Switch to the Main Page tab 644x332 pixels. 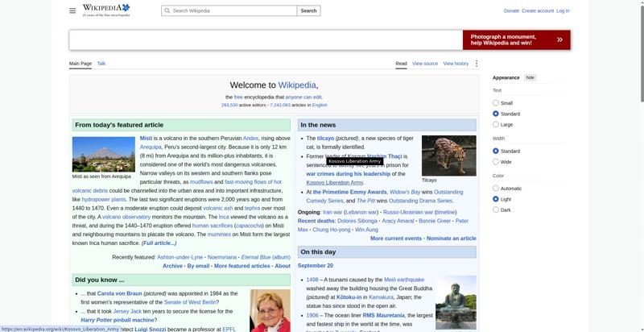tap(80, 64)
